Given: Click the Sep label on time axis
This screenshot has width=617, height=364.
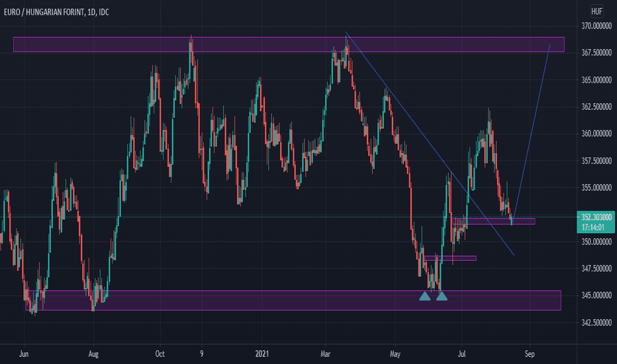Looking at the screenshot, I should (530, 354).
